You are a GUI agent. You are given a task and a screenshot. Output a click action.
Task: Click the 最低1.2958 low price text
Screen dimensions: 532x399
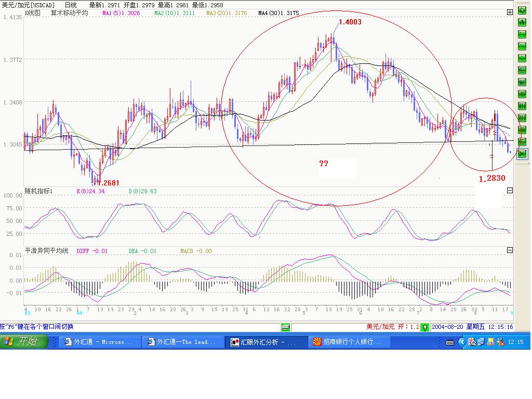tap(207, 5)
